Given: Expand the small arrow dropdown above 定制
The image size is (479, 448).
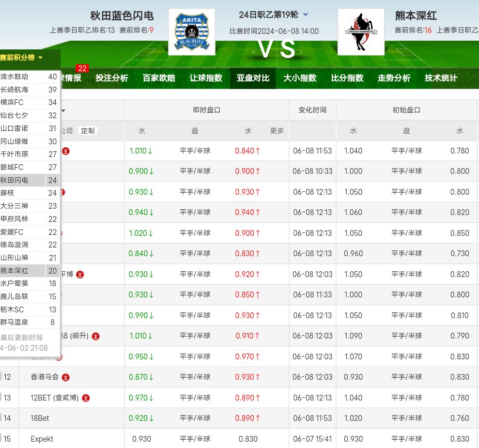Looking at the screenshot, I should tap(63, 110).
